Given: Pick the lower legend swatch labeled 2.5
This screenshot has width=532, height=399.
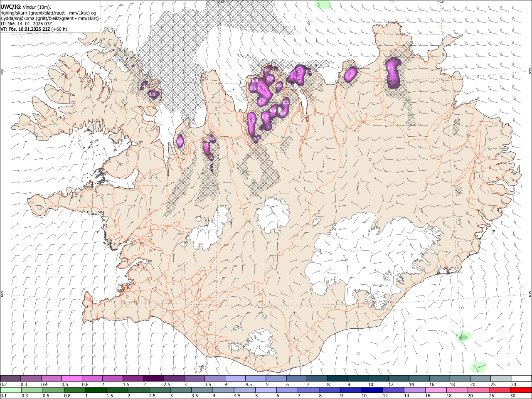Looking at the screenshot, I should point(160,390).
